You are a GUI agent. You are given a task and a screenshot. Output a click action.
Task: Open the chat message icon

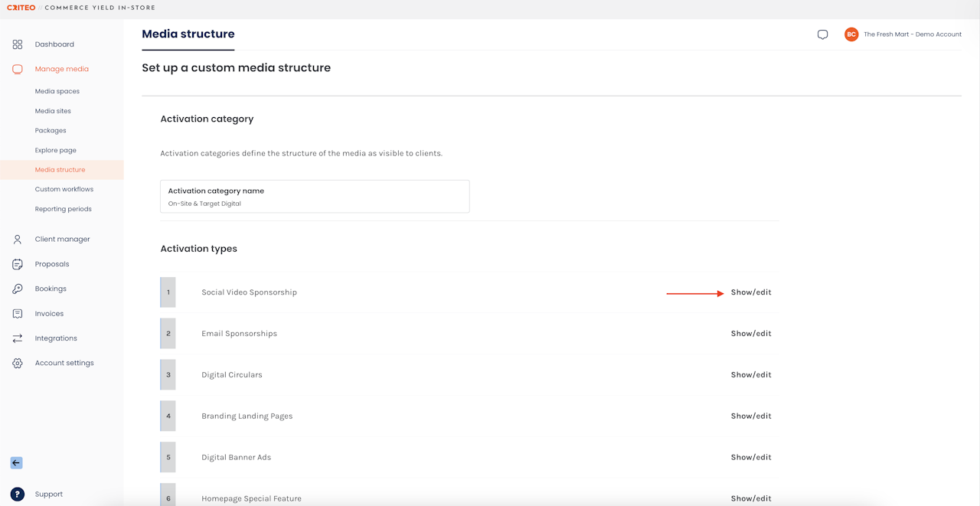point(822,34)
